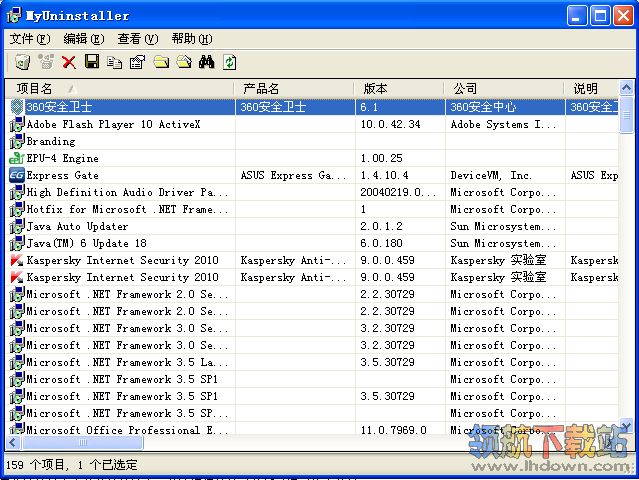Viewport: 639px width, 480px height.
Task: Click the 360安全卫士 shield row icon
Action: (x=16, y=107)
